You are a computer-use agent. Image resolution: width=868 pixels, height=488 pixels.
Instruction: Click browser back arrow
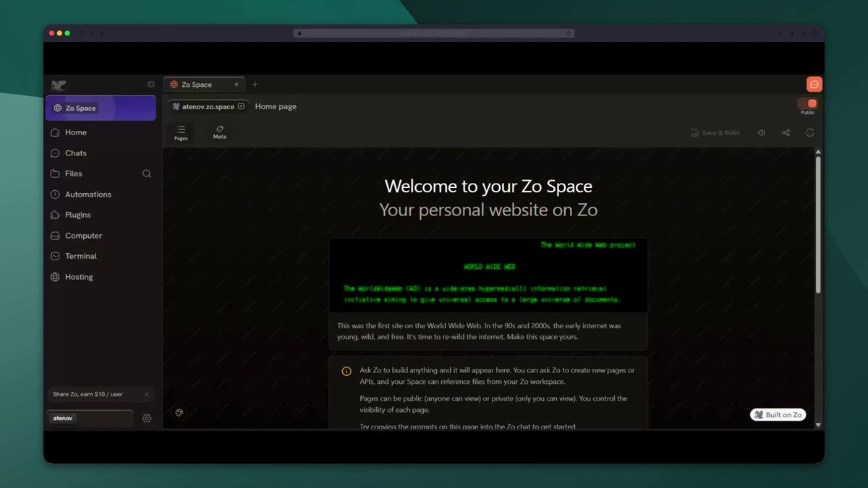point(91,33)
